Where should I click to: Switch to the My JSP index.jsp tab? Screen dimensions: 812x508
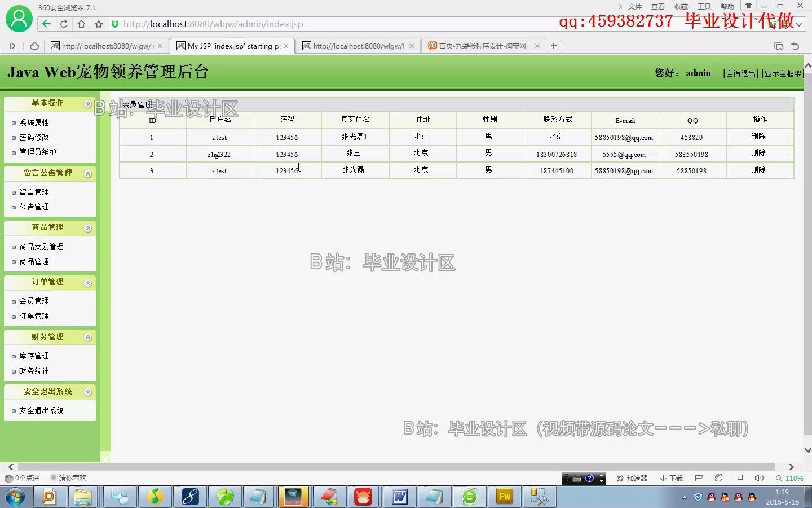(x=232, y=46)
